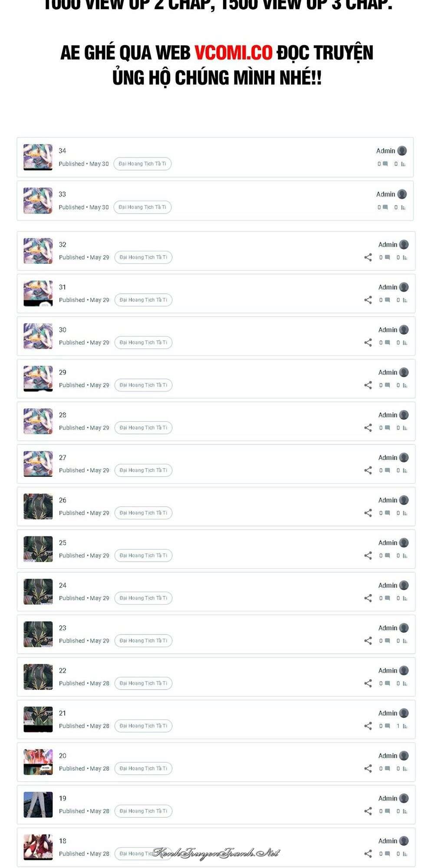Click the Đại Hoang Tịch Tà Ti tag on chapter 22
Viewport: 434px width, 868px height.
click(x=143, y=683)
